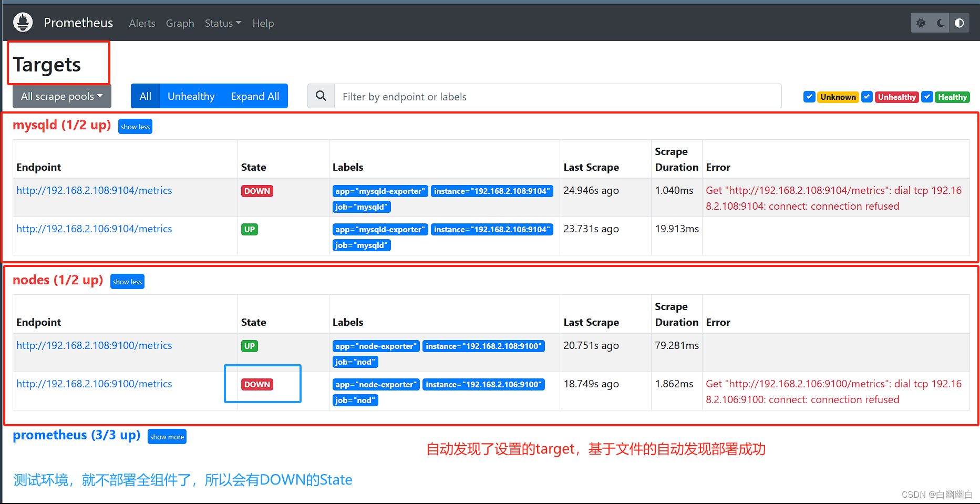Click label instance="192.168.2.106:9104"

point(492,229)
